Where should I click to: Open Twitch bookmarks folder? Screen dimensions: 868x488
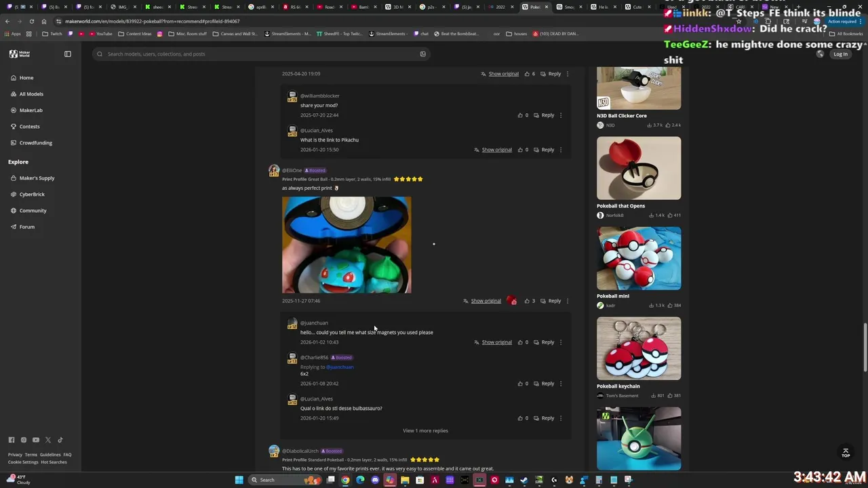click(52, 34)
